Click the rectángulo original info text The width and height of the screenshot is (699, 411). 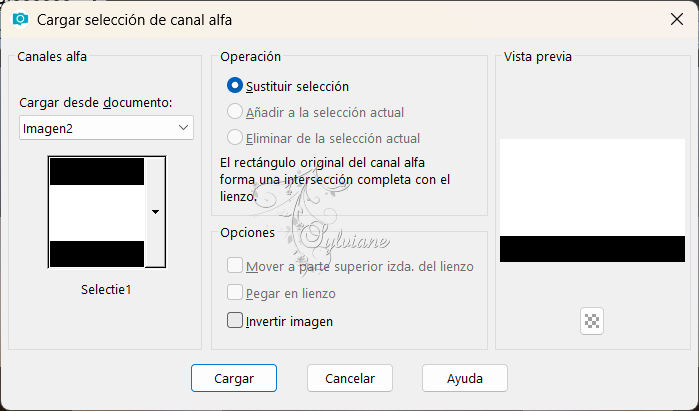coord(335,179)
